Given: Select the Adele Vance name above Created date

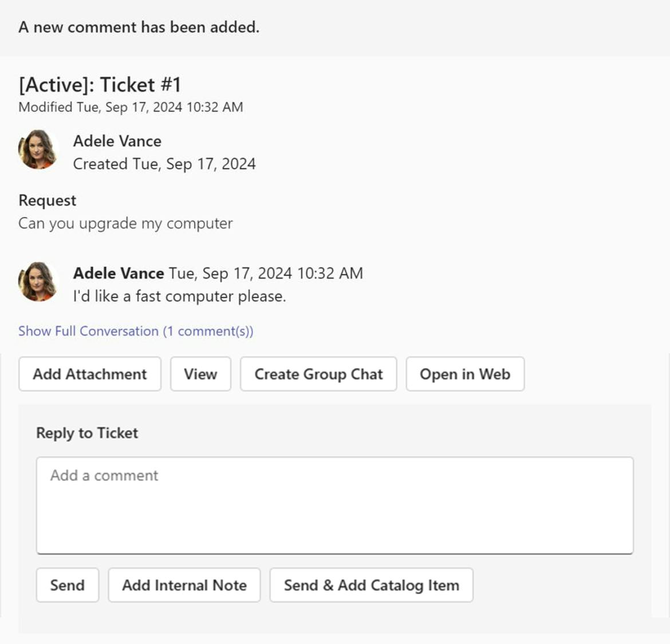Looking at the screenshot, I should (117, 141).
